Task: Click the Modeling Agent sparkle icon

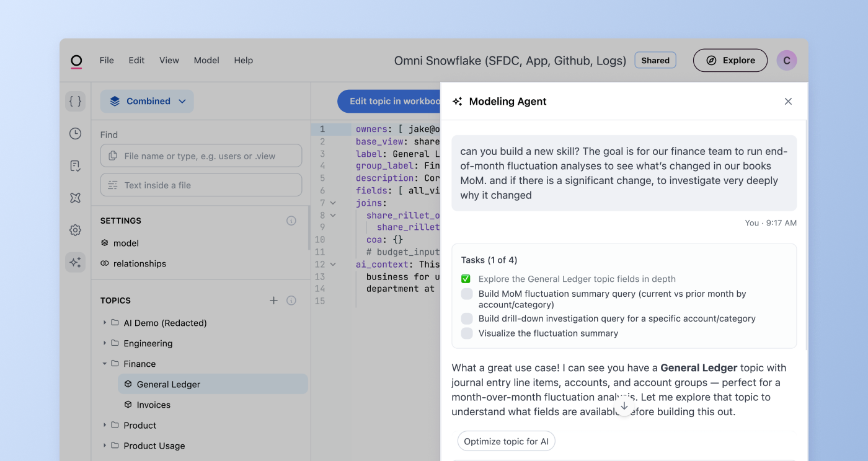Action: pyautogui.click(x=458, y=102)
